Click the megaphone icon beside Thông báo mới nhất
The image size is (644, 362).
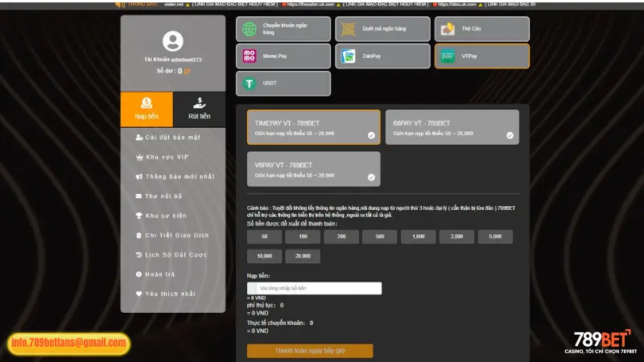pos(138,176)
